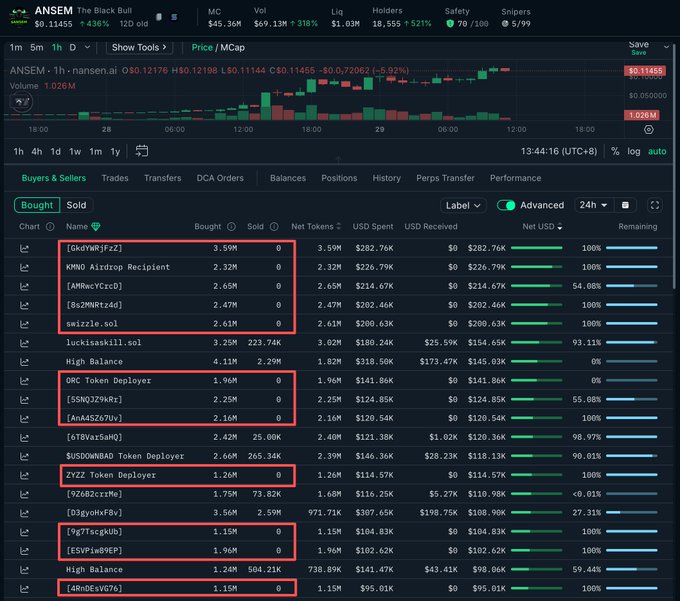
Task: Expand the chart interval chevron after D
Action: 87,47
